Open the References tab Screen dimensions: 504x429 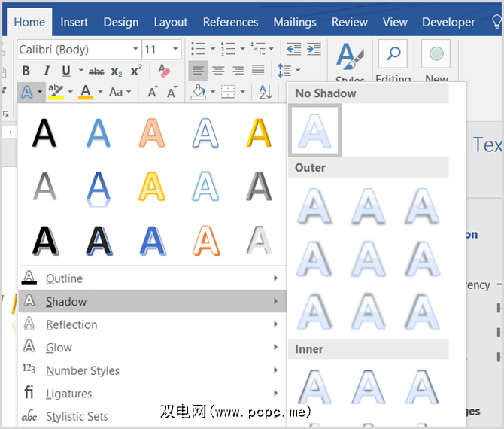[x=229, y=22]
